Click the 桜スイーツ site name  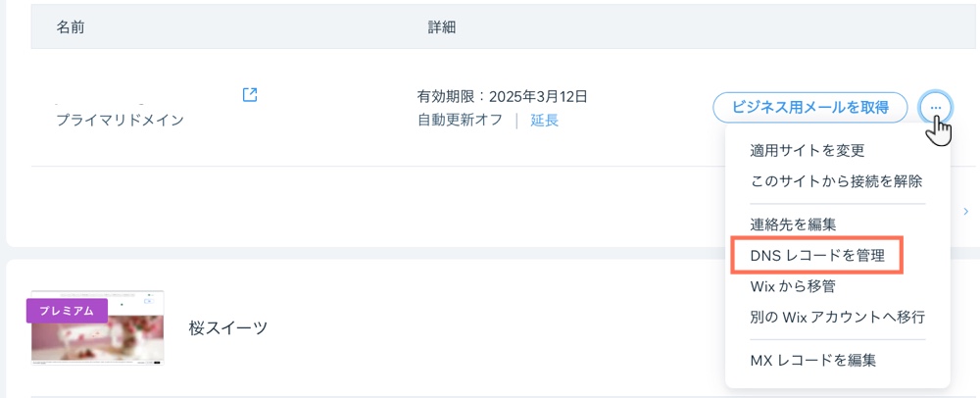(x=228, y=328)
